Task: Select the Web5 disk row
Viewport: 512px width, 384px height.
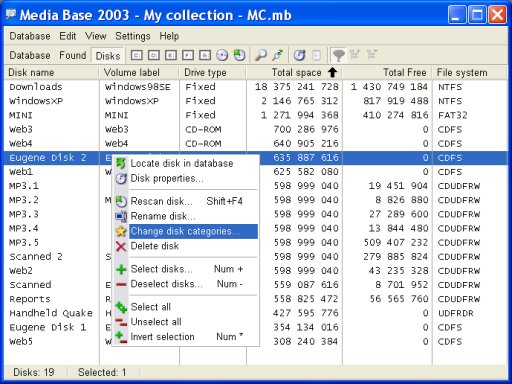Action: click(x=256, y=342)
